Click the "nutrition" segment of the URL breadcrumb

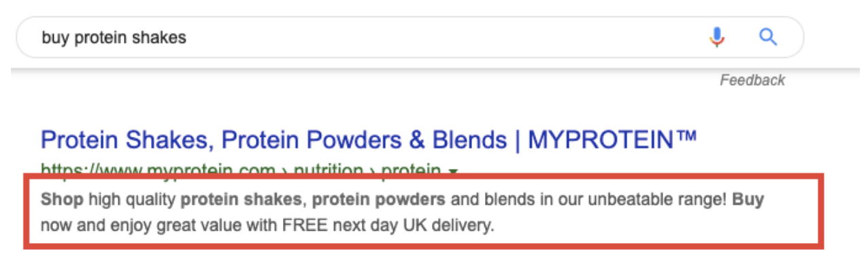tap(328, 169)
